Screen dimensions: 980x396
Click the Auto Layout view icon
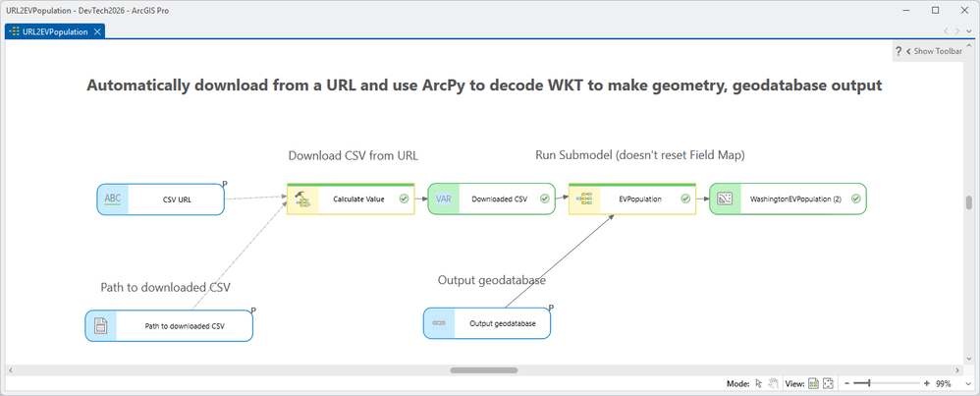point(814,383)
